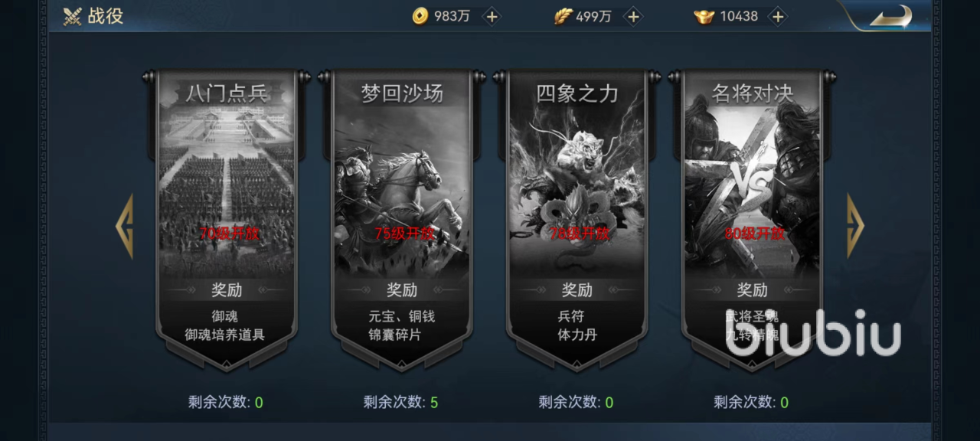The width and height of the screenshot is (980, 441).
Task: Open the 梦回沙场 campaign banner
Action: 402,218
